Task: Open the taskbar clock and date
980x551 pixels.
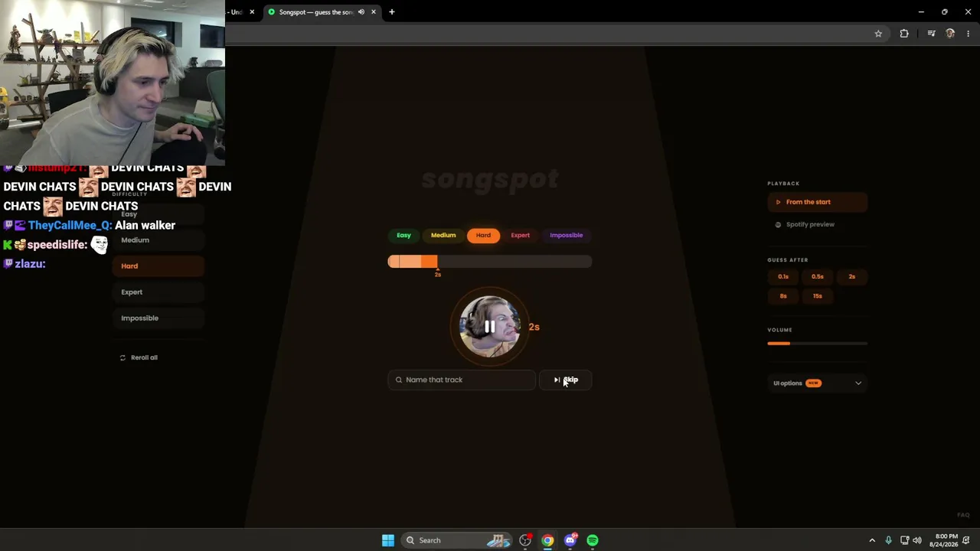Action: 944,540
